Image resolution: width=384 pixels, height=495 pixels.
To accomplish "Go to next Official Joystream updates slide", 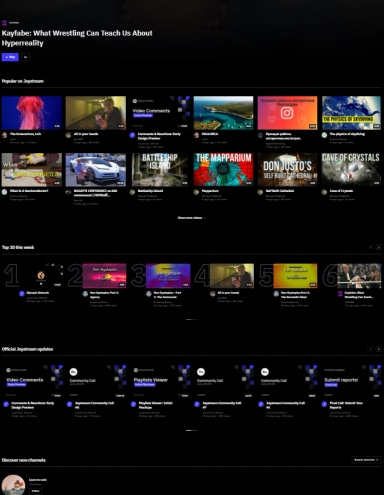I will coord(378,349).
